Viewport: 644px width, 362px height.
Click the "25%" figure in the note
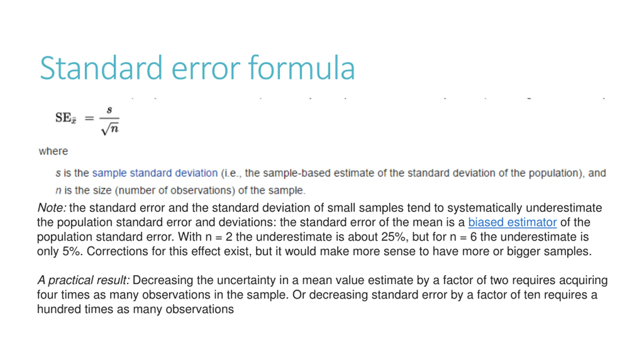point(393,237)
